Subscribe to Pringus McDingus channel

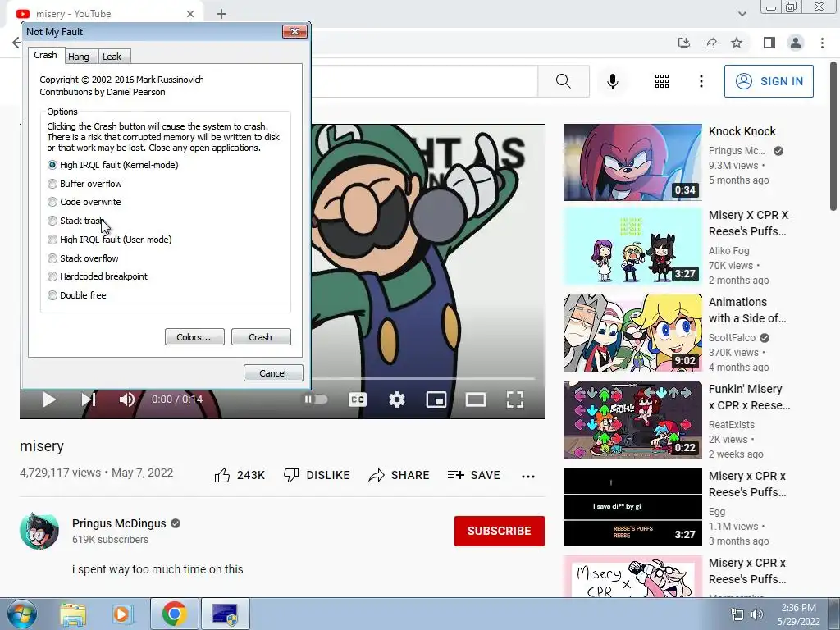(x=500, y=531)
